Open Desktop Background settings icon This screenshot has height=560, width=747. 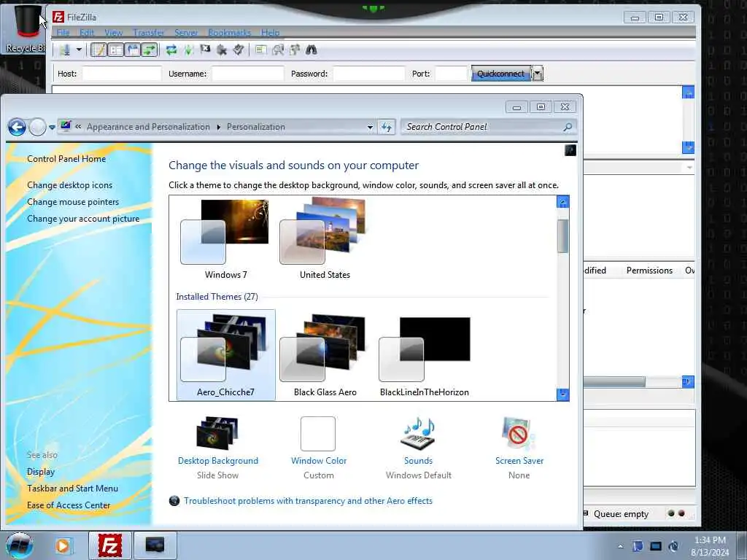coord(217,433)
